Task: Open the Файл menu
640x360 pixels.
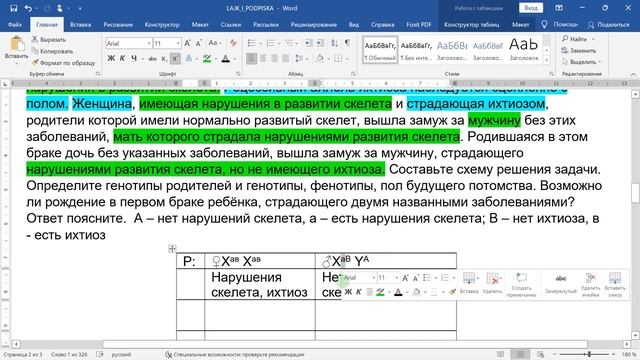Action: click(x=14, y=24)
